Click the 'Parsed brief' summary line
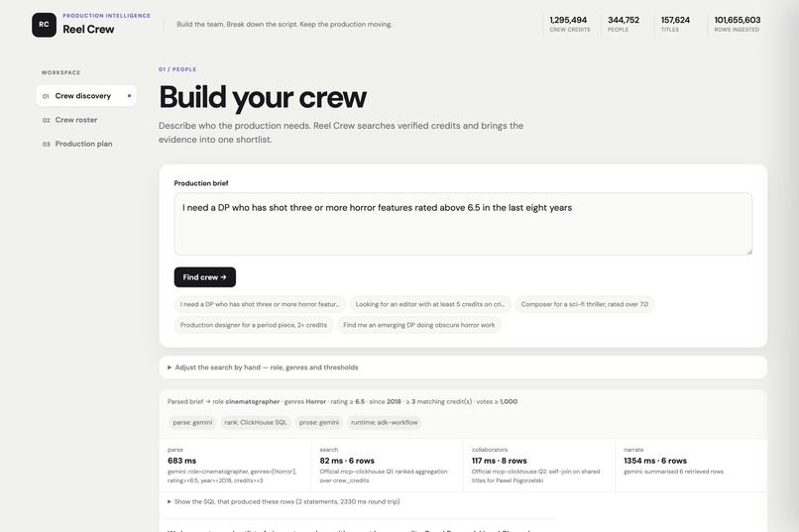799x532 pixels. [342, 401]
